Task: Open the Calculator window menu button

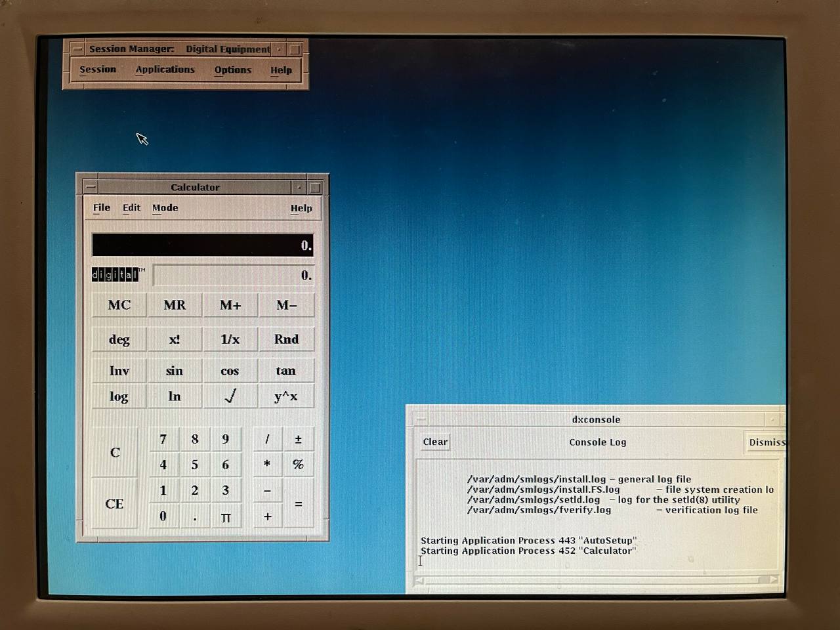Action: tap(91, 187)
